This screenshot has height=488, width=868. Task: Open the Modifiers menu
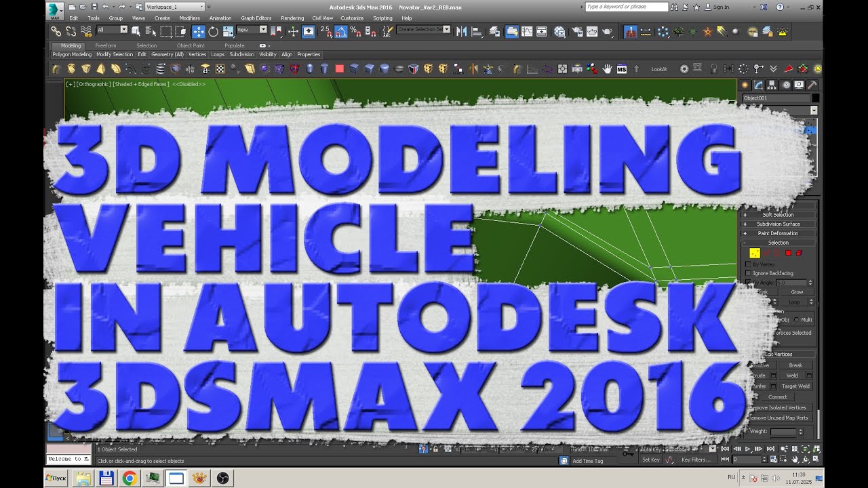coord(189,18)
